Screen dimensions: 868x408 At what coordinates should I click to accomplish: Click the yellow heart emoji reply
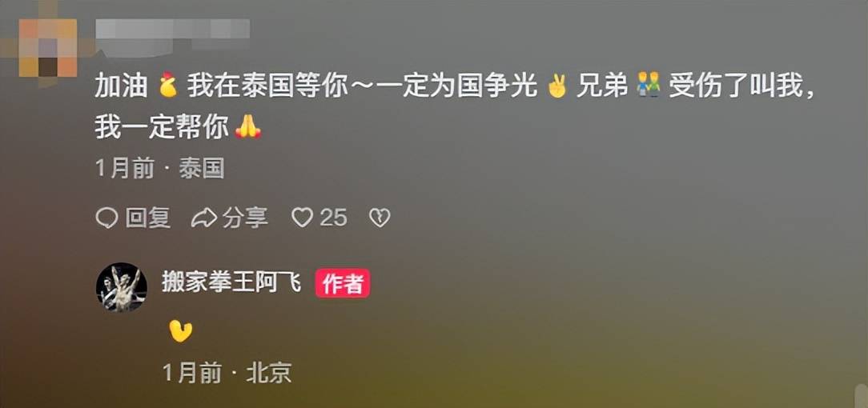point(180,331)
